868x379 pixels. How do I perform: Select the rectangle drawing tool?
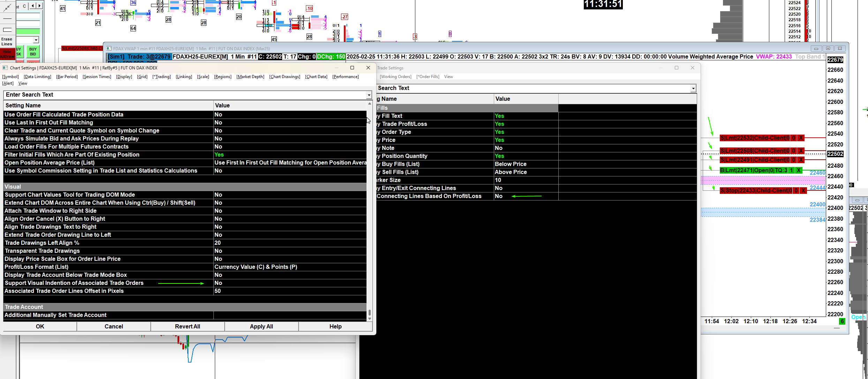pos(7,30)
